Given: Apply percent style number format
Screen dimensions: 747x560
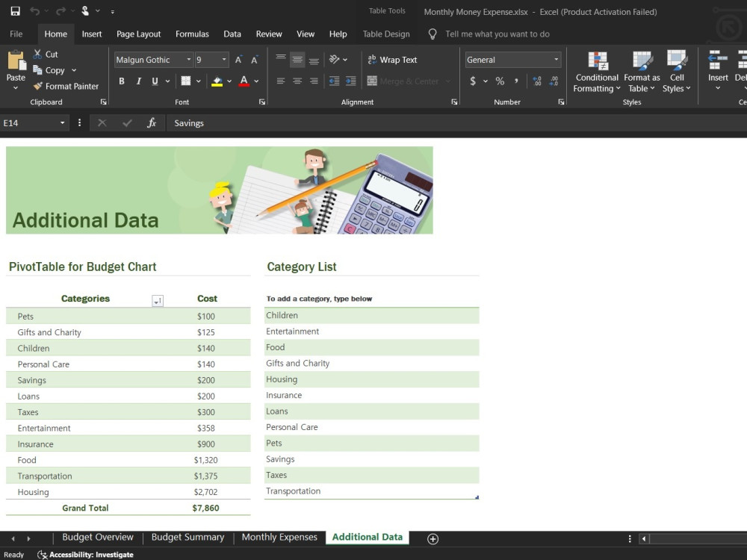Looking at the screenshot, I should [500, 81].
